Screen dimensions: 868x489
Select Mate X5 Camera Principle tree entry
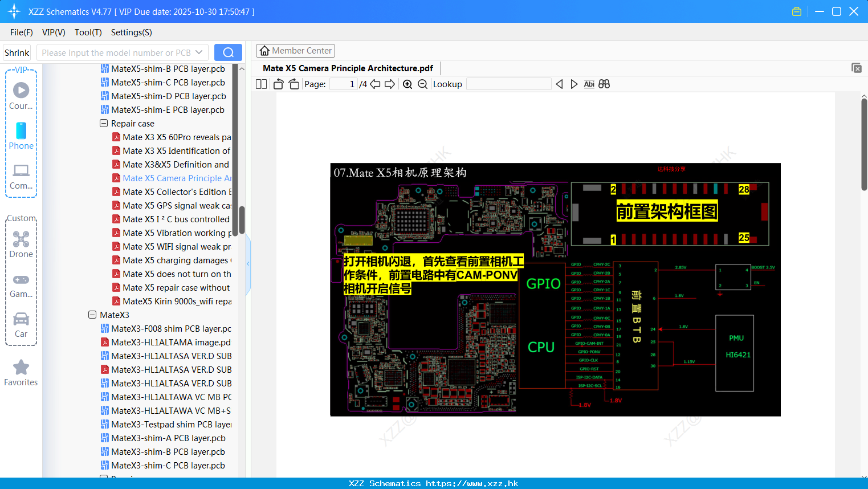[x=172, y=178]
